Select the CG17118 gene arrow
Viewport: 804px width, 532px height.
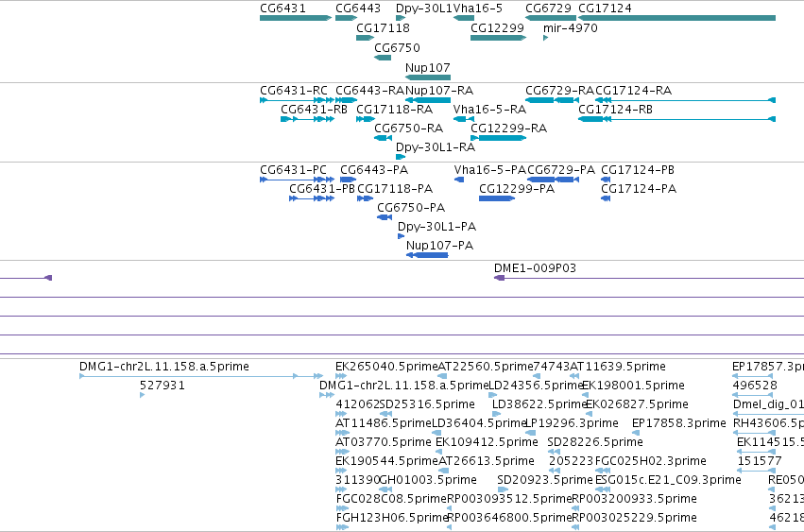pos(365,38)
